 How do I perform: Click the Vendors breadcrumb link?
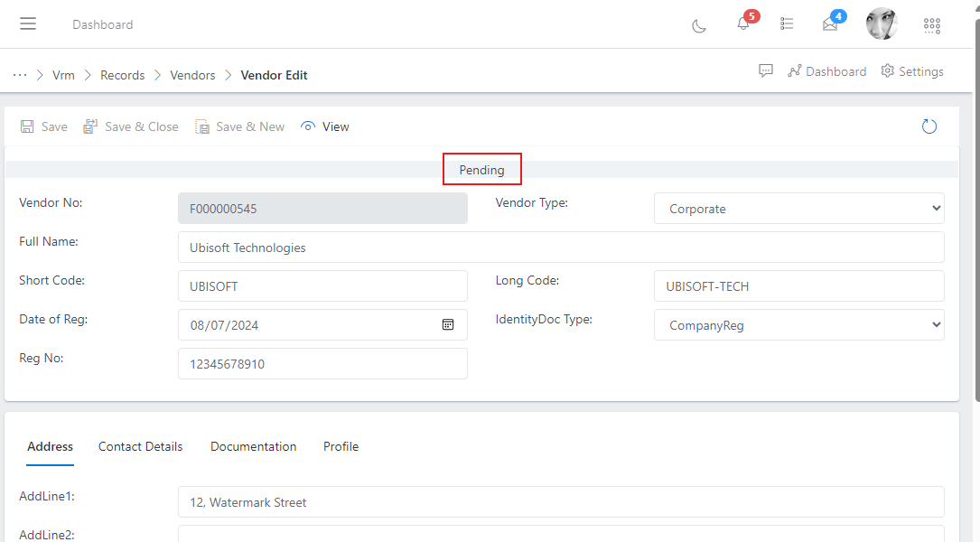pos(191,75)
